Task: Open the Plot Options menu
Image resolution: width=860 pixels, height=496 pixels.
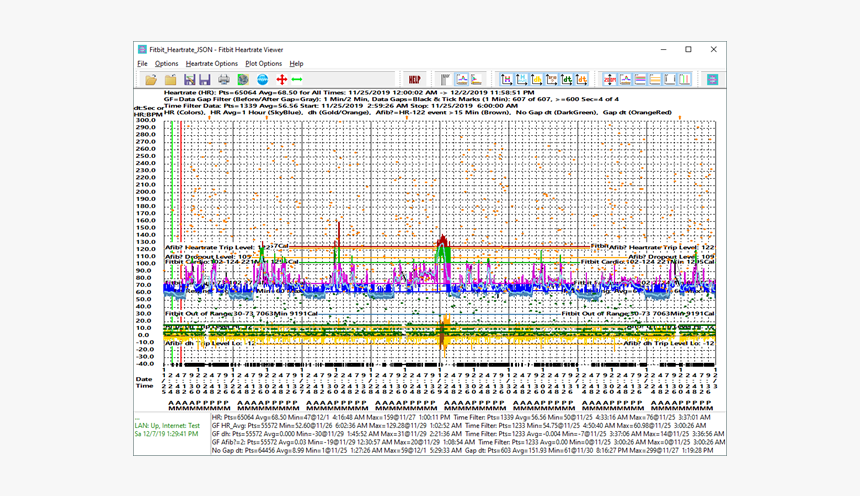Action: pos(263,64)
